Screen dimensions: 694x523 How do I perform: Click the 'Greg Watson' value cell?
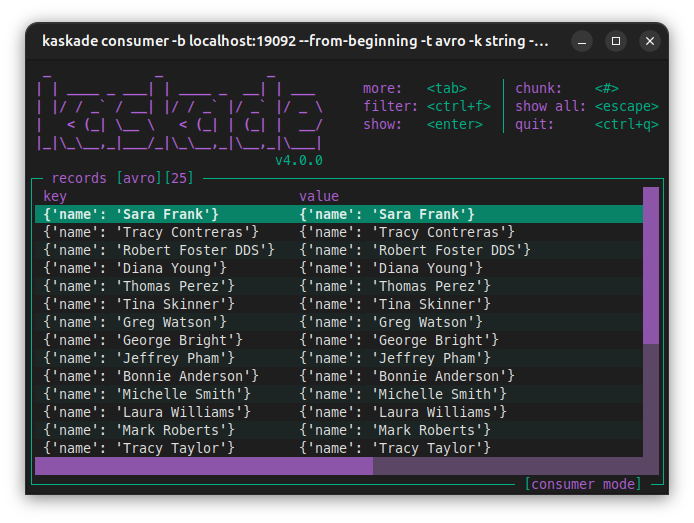[391, 323]
